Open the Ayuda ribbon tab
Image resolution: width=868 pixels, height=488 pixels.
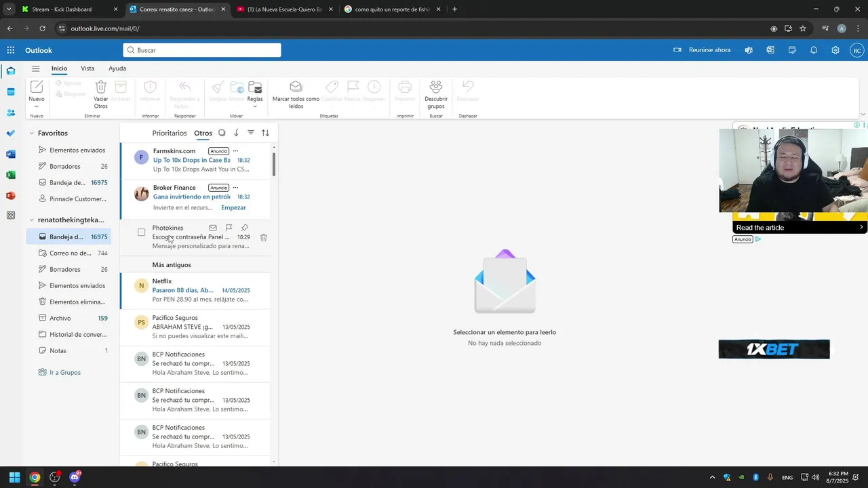coord(117,68)
